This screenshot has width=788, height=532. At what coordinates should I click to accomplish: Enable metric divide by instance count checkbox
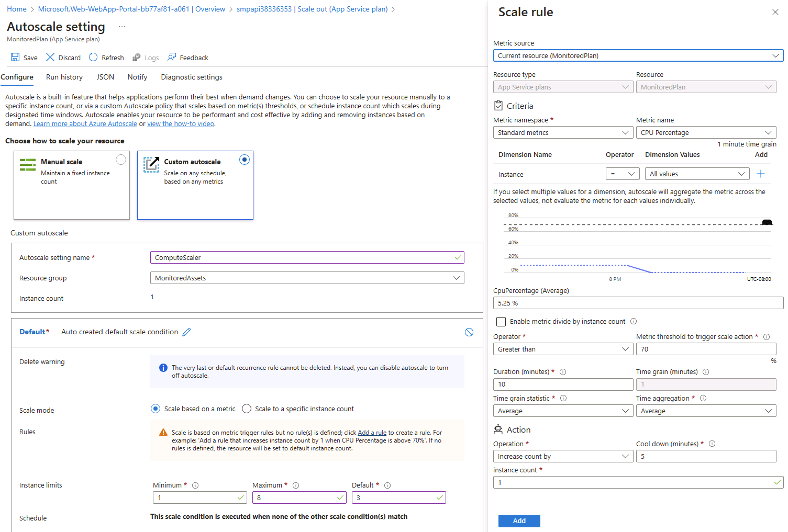[x=501, y=321]
